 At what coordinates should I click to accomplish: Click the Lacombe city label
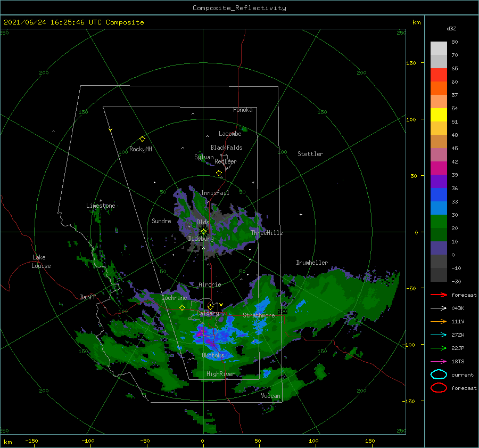(x=230, y=134)
